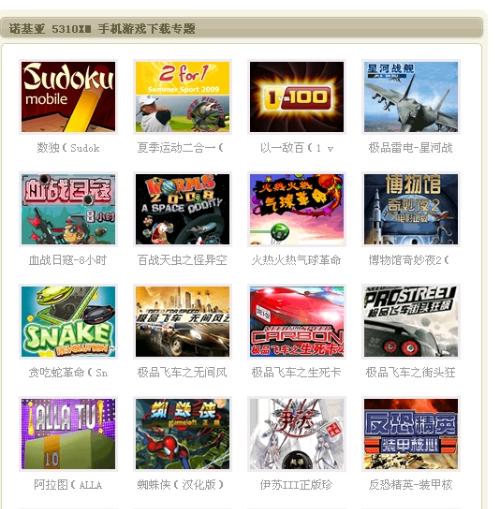The image size is (500, 509).
Task: Click the 数独 (Sudok text link
Action: [x=68, y=148]
